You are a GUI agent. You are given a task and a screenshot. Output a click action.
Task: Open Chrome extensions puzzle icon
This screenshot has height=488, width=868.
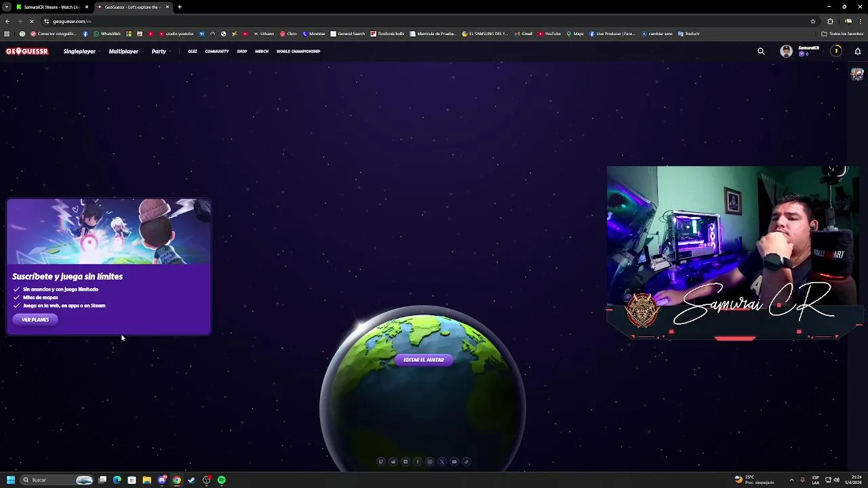830,21
